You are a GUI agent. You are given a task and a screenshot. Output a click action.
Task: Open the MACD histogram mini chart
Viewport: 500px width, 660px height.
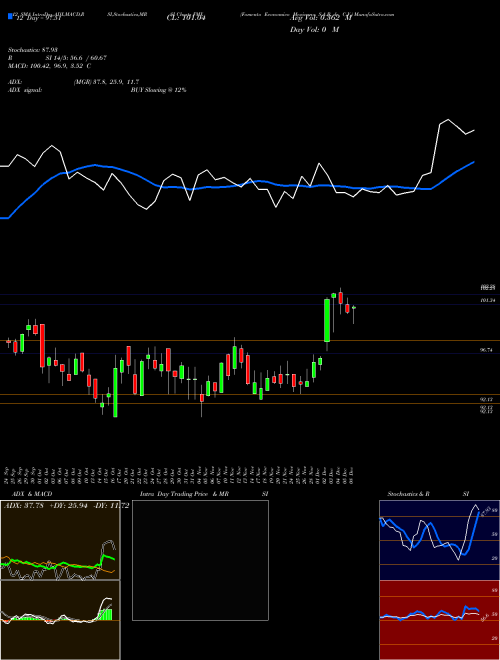tap(60, 620)
